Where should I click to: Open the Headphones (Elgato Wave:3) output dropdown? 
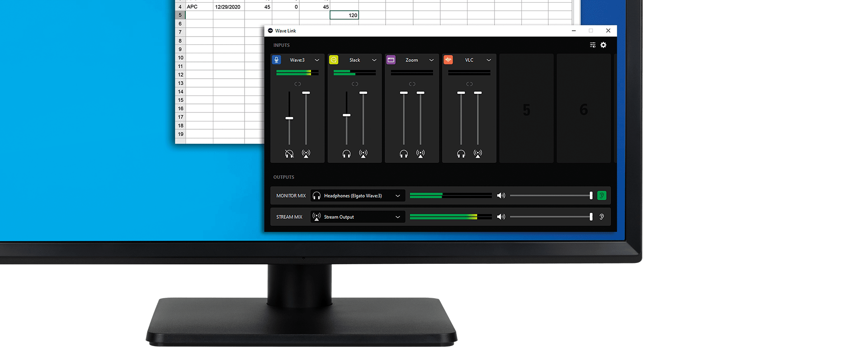point(358,196)
